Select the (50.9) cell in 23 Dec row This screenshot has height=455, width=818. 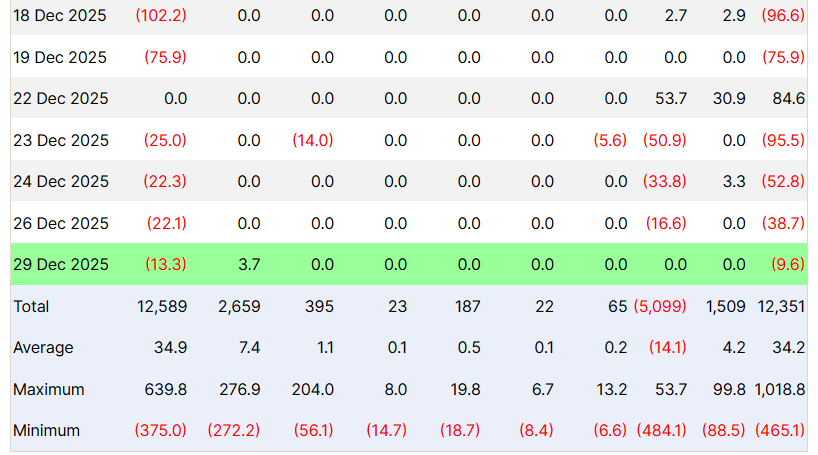coord(663,140)
